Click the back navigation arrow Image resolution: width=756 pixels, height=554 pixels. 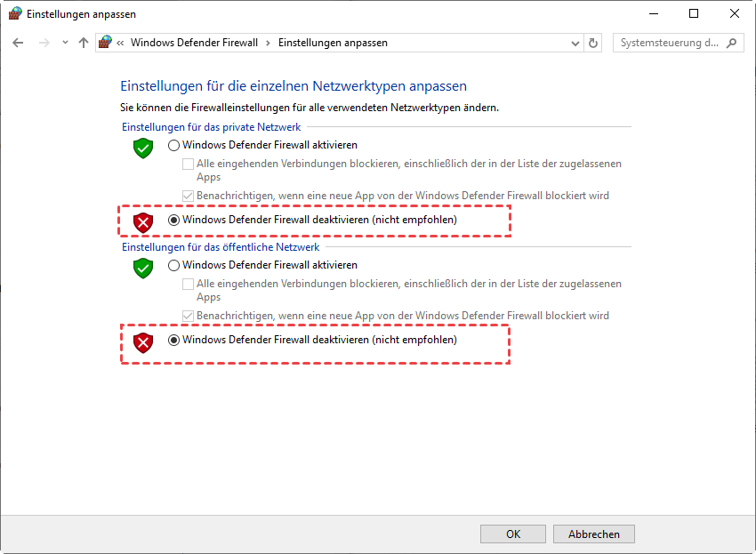[18, 43]
